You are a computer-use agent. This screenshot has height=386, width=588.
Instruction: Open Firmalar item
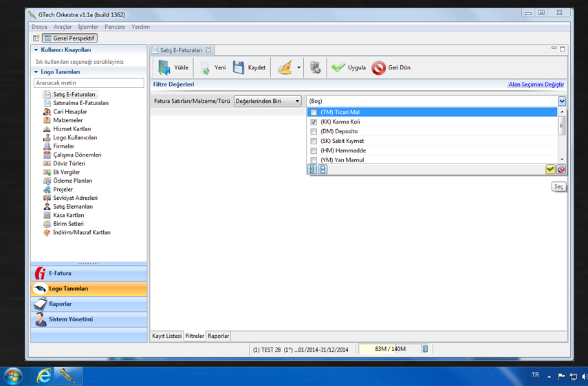[63, 146]
